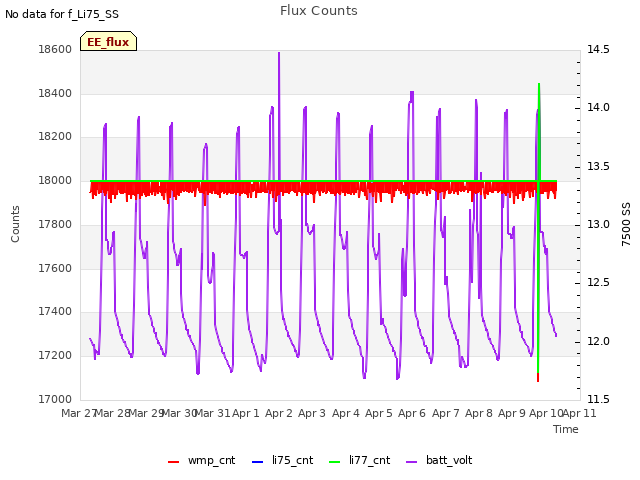Click the red dip at the bottom near Apr 10

[x=538, y=378]
